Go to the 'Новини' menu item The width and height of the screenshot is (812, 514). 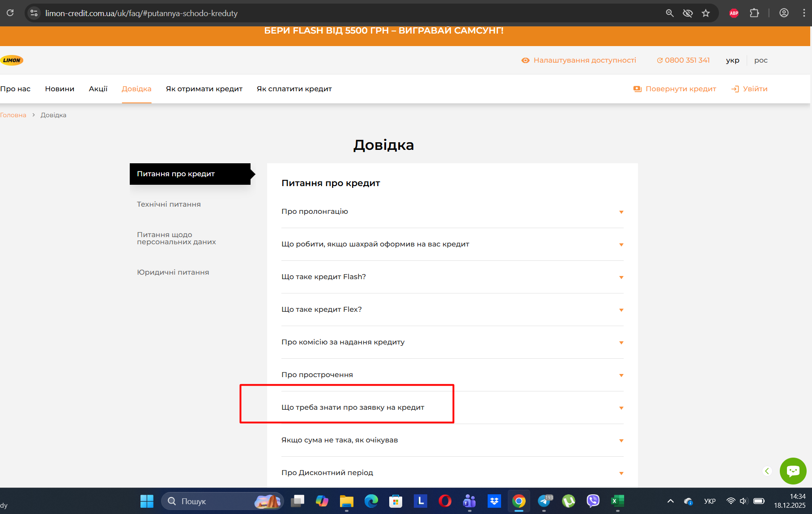[60, 89]
